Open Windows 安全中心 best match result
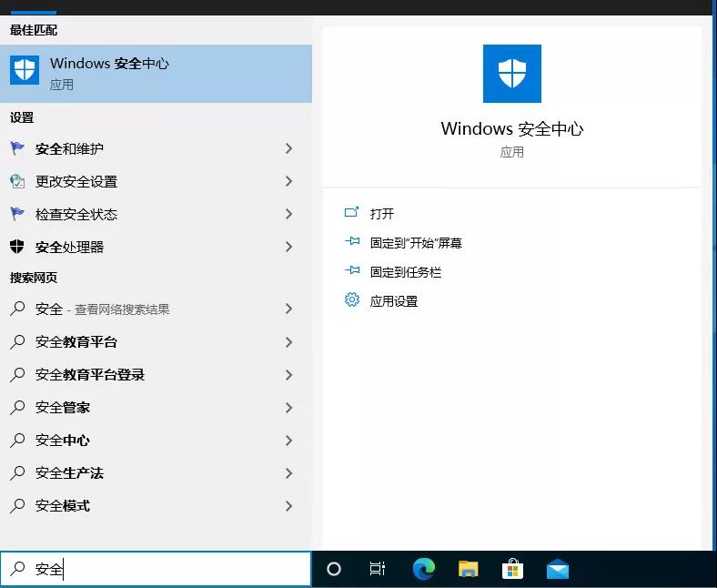 (x=156, y=73)
